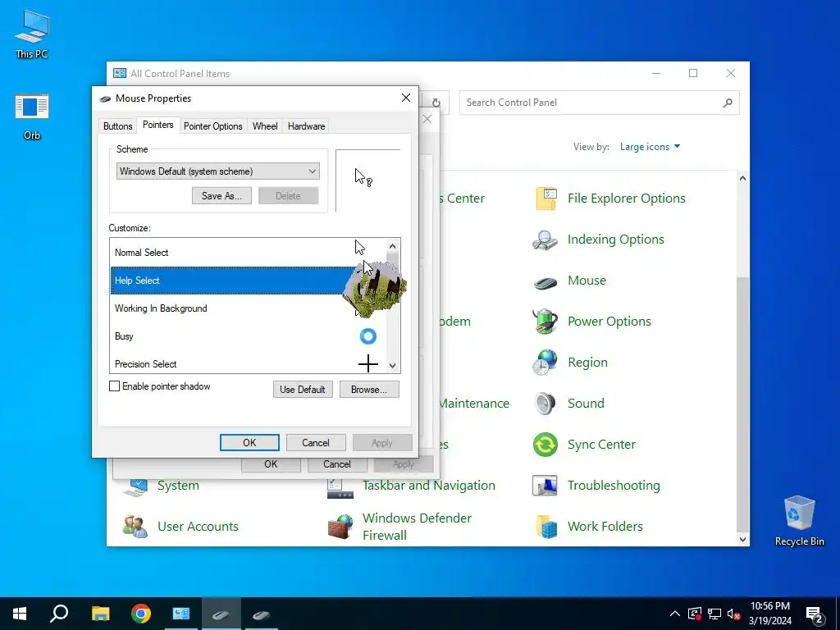Switch to the Wheel tab
This screenshot has width=840, height=630.
[265, 126]
